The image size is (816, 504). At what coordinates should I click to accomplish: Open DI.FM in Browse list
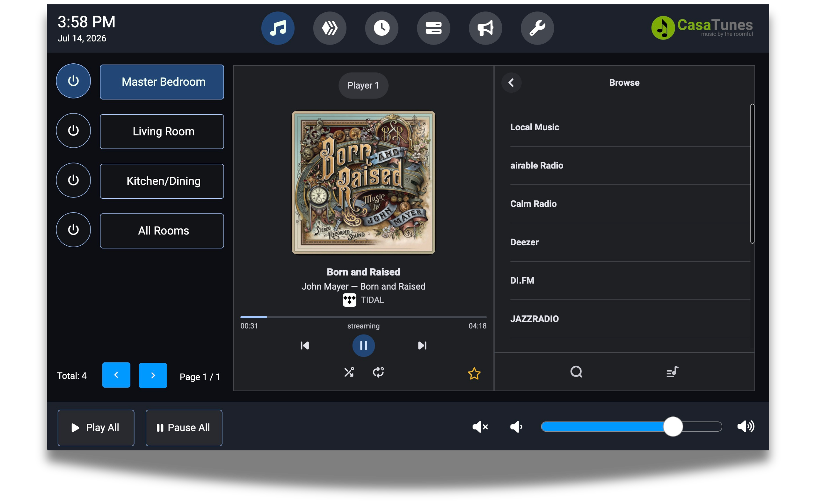(630, 281)
